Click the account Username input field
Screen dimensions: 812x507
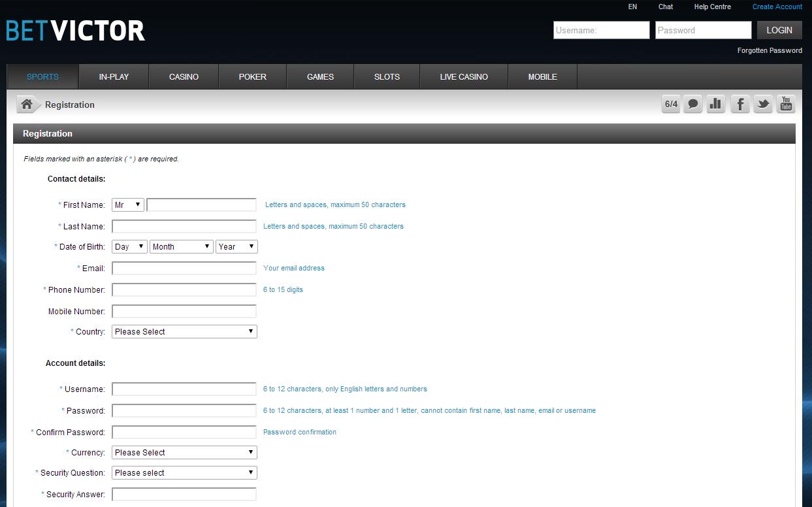[x=184, y=389]
